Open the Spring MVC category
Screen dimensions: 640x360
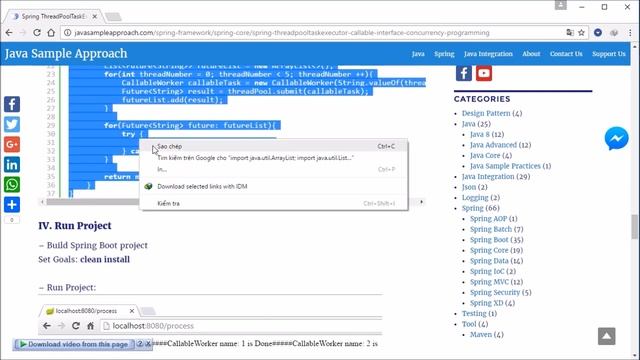[489, 282]
